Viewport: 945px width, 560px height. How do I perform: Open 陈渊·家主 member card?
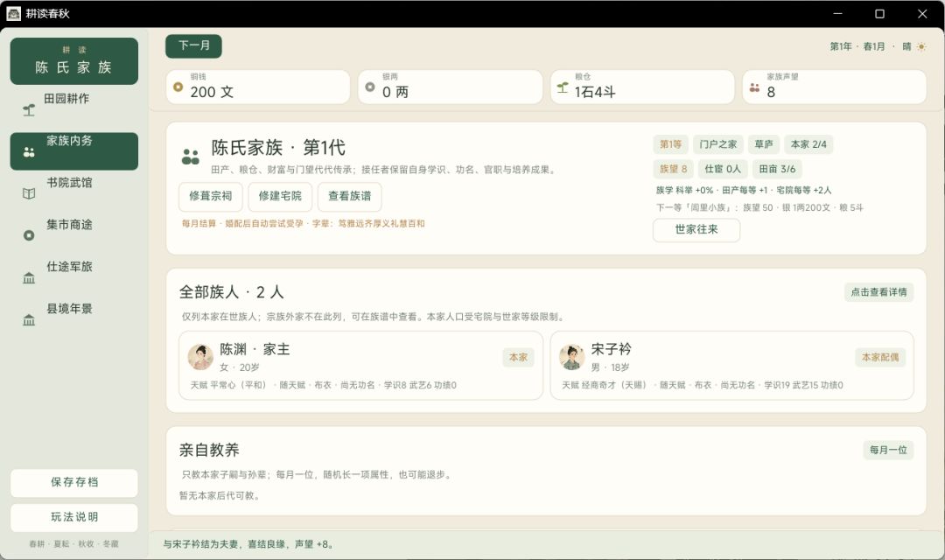click(360, 365)
